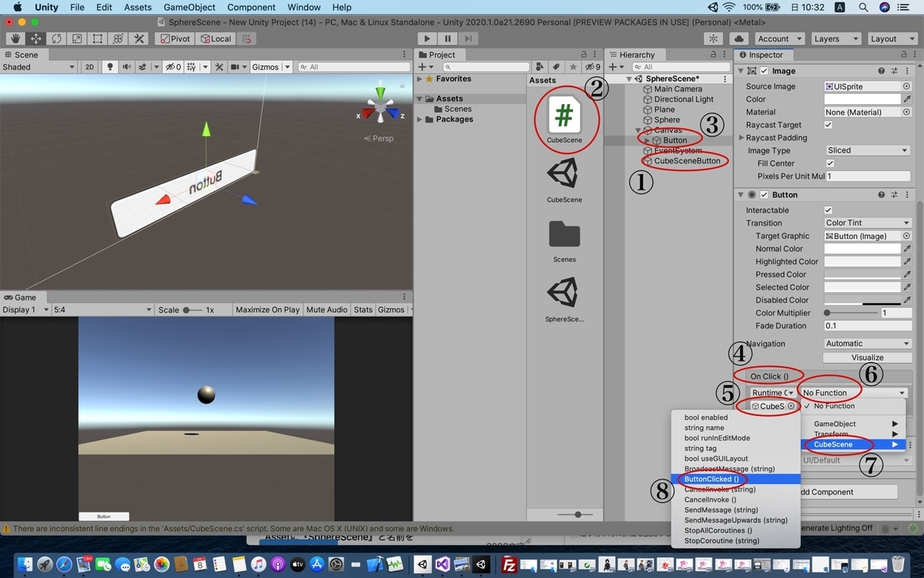Click the Pressed Color eyedropper icon
Viewport: 924px width, 578px height.
coord(907,274)
